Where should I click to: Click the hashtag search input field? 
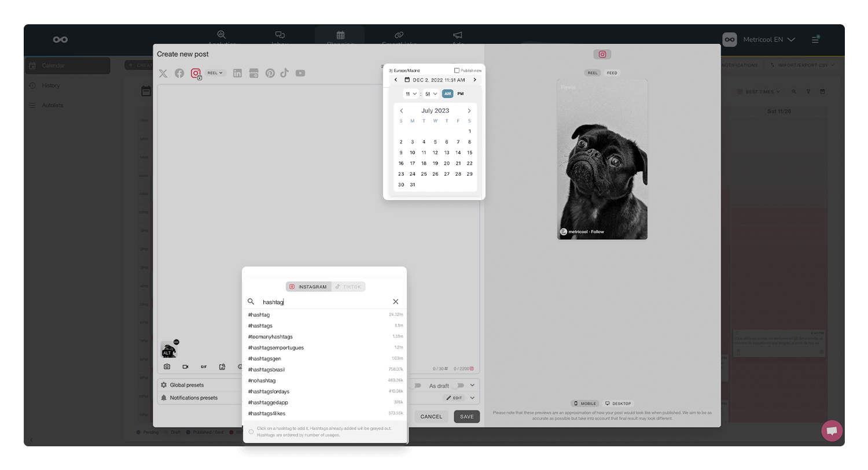point(325,302)
